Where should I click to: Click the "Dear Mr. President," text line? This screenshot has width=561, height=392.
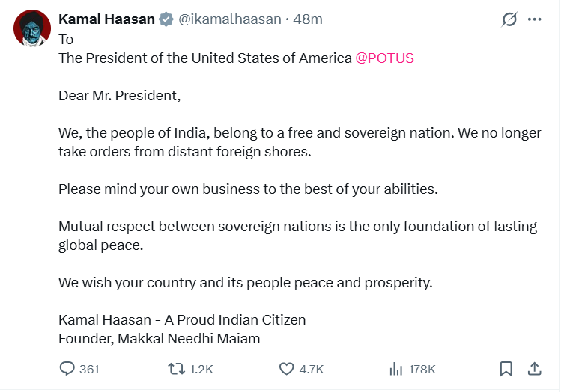[x=120, y=97]
